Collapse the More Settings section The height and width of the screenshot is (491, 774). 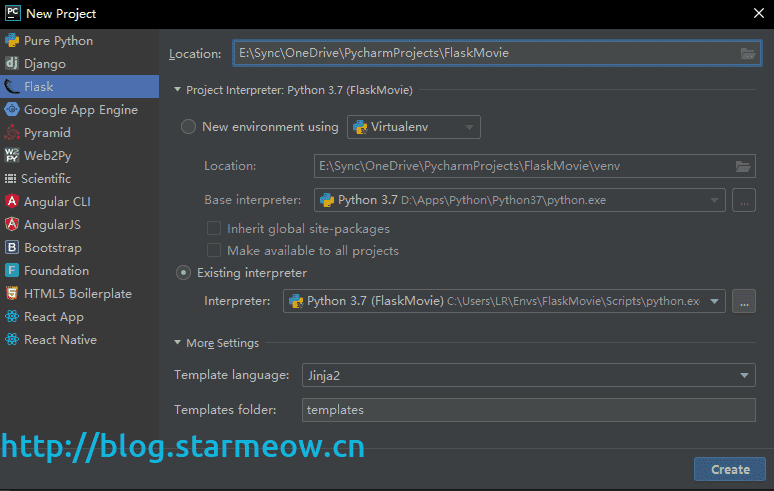(x=178, y=343)
